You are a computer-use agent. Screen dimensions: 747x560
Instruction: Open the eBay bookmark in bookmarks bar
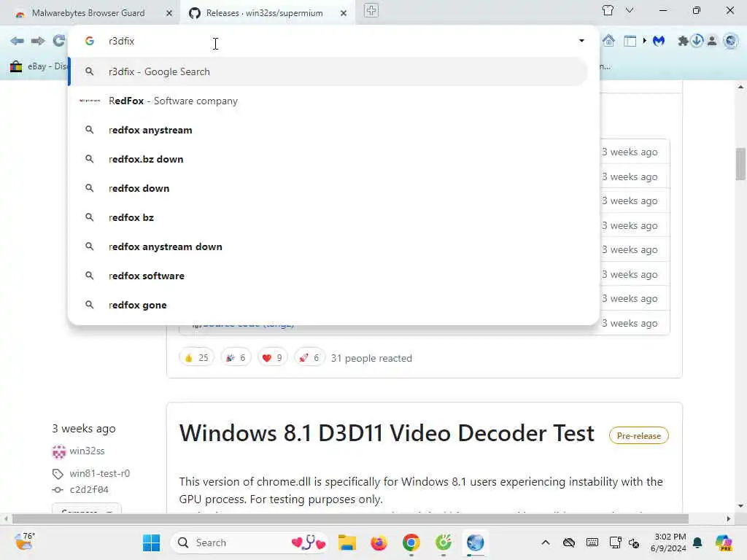click(x=38, y=66)
